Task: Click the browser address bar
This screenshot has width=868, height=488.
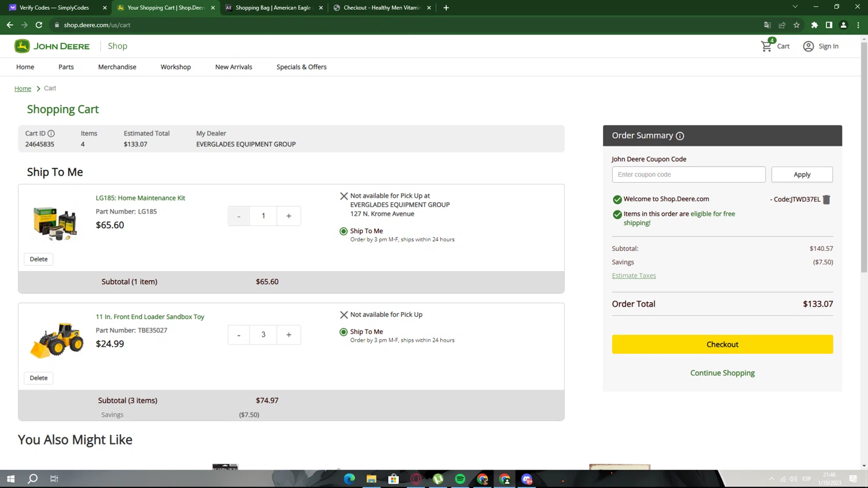Action: 405,25
